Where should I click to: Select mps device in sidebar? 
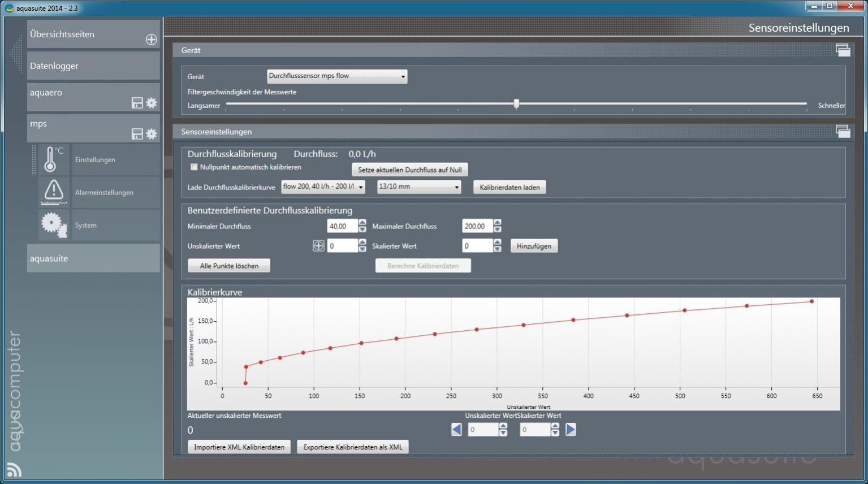93,128
